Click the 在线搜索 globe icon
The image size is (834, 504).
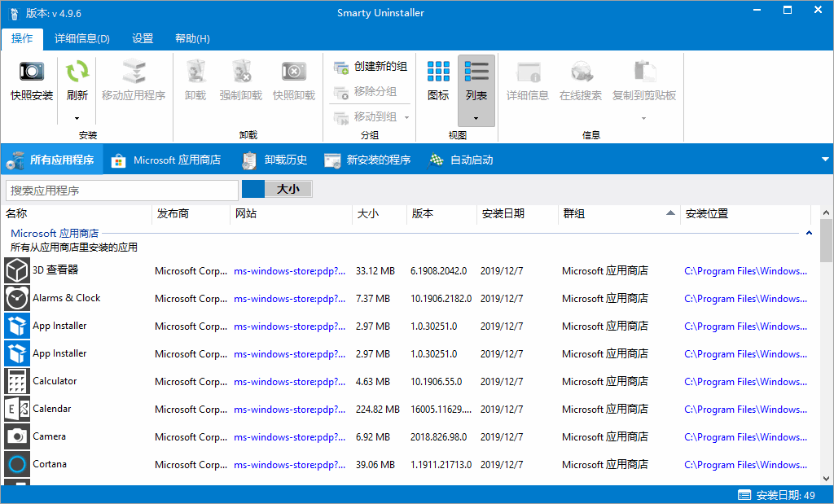(x=581, y=72)
